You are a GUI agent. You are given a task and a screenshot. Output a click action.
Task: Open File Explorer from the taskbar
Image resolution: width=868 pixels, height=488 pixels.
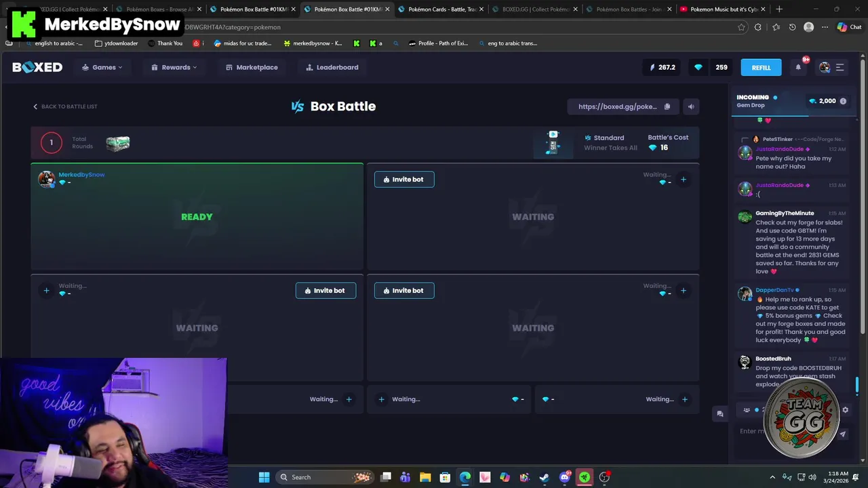(x=425, y=477)
